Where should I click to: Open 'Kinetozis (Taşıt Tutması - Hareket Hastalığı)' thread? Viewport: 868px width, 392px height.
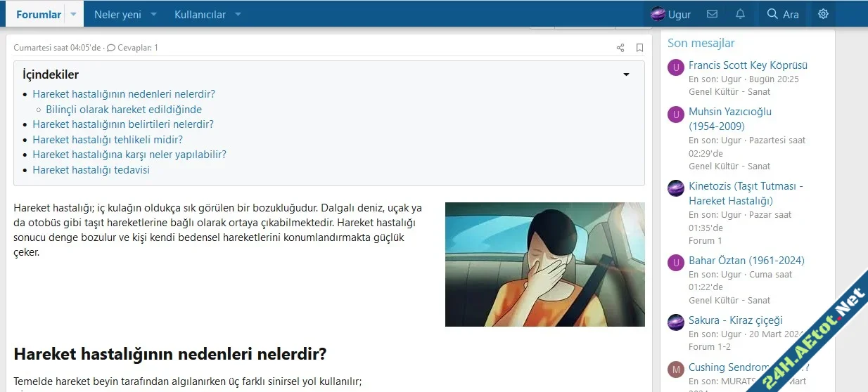(x=746, y=193)
